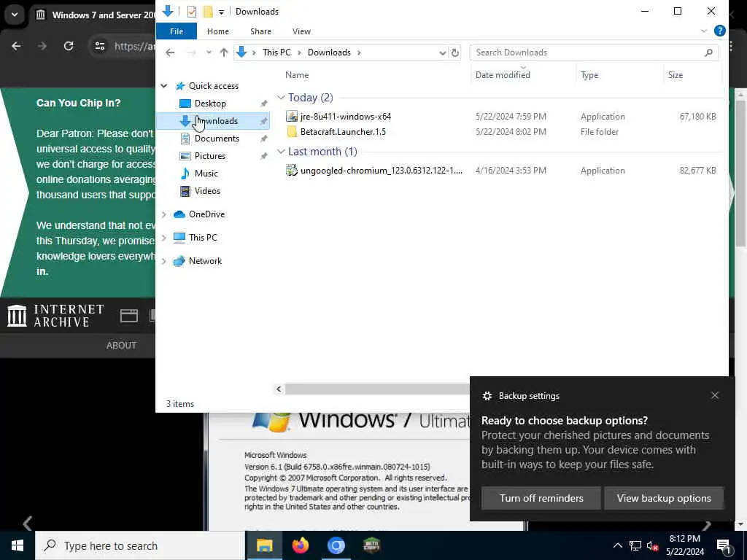Click ABOUT on the Internet Archive page
This screenshot has width=747, height=560.
pos(122,345)
